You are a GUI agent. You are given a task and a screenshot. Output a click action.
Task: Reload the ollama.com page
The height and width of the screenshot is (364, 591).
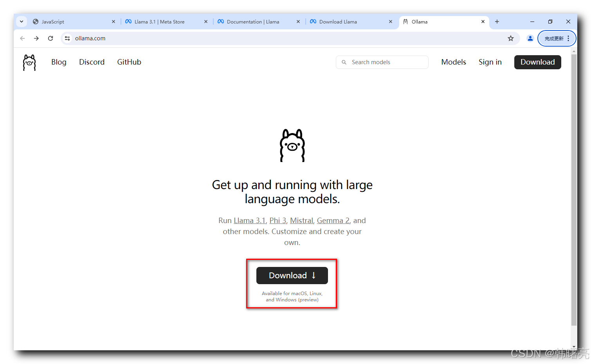pyautogui.click(x=50, y=38)
